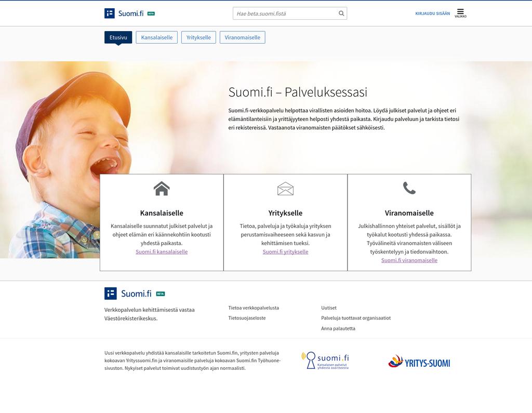Image resolution: width=532 pixels, height=413 pixels.
Task: Click the phone icon above Viranomaiselle
Action: tap(409, 188)
